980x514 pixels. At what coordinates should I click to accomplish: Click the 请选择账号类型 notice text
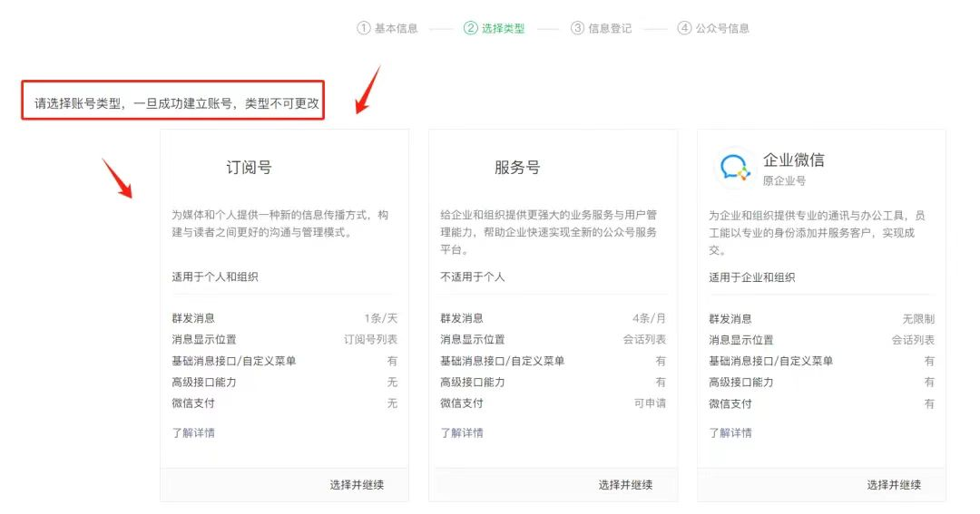coord(177,103)
